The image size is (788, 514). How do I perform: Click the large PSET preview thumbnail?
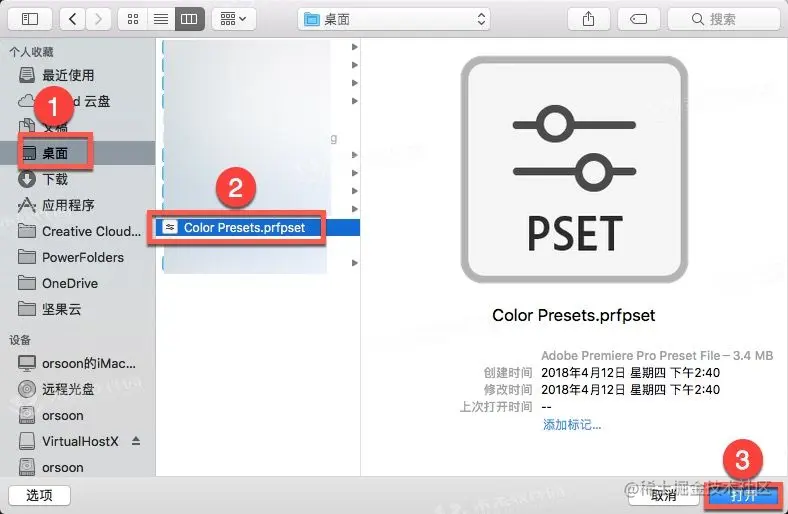tap(574, 169)
